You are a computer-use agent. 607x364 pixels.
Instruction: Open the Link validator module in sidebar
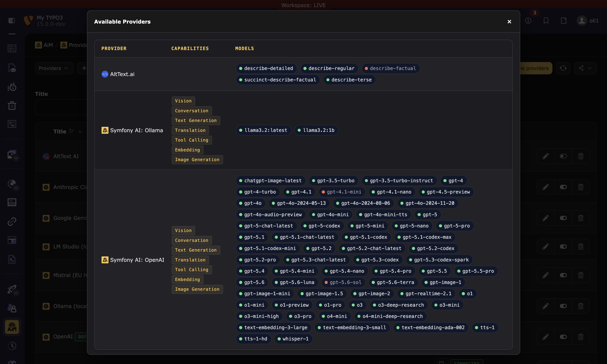tap(12, 221)
